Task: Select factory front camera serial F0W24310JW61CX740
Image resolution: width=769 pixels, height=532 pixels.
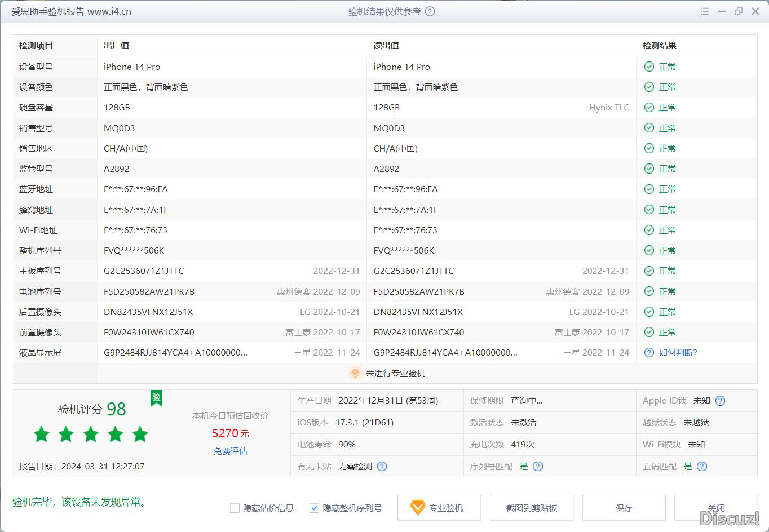Action: click(x=149, y=332)
